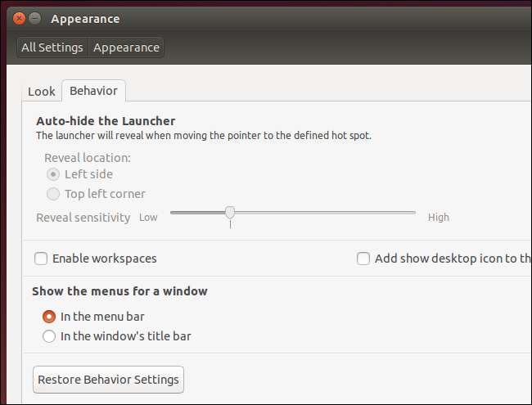Select In the menu bar option

tap(49, 316)
